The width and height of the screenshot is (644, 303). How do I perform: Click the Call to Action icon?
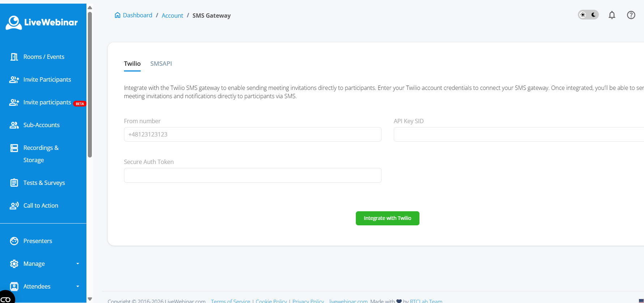(x=14, y=205)
